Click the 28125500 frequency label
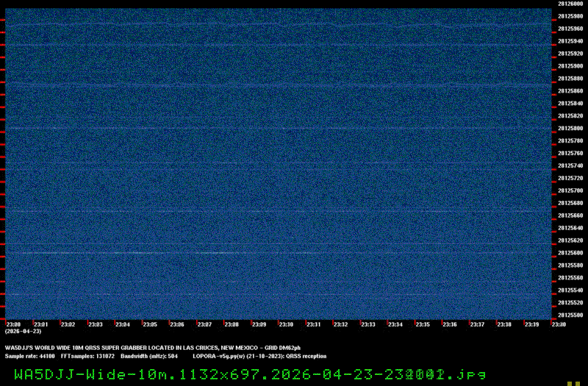The height and width of the screenshot is (386, 588). tap(570, 315)
